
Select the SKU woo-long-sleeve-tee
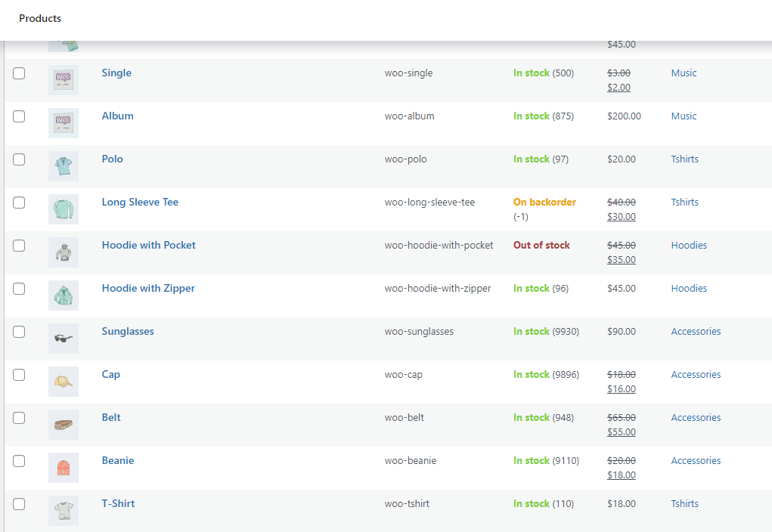(x=429, y=203)
